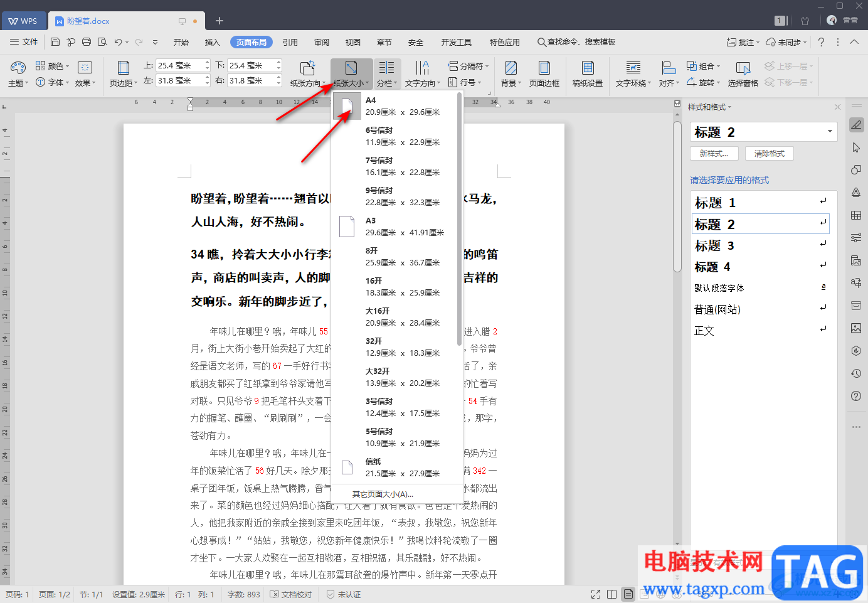Click the undo arrow icon
868x603 pixels.
coord(118,42)
